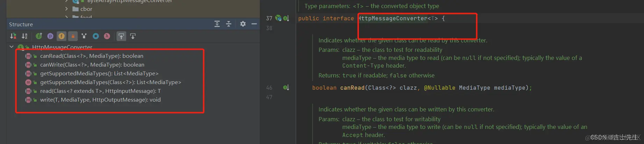Toggle Show Fields filter

click(62, 36)
